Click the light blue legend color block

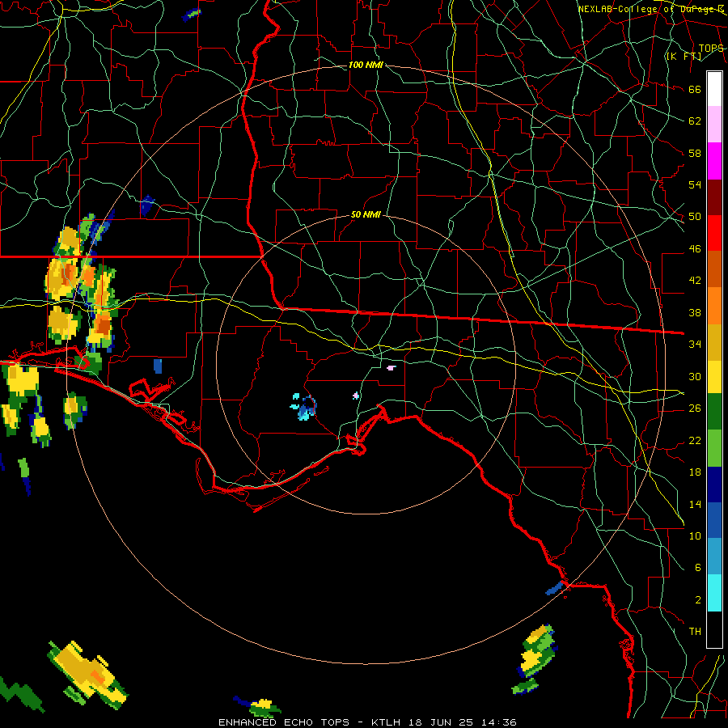click(x=714, y=557)
